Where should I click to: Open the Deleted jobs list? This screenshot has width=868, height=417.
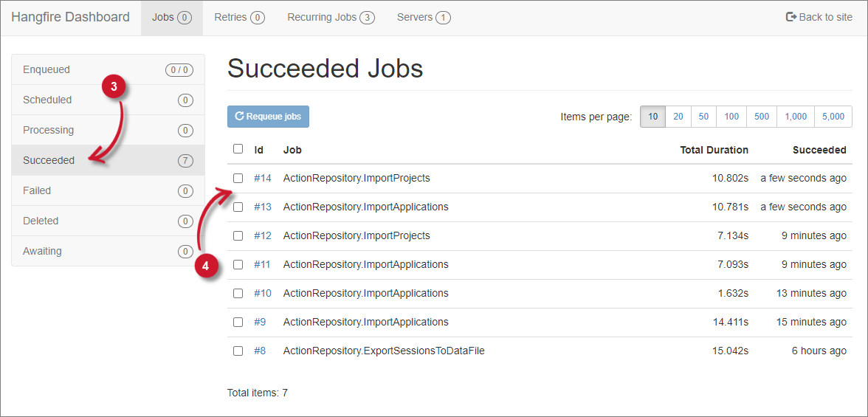pos(108,221)
